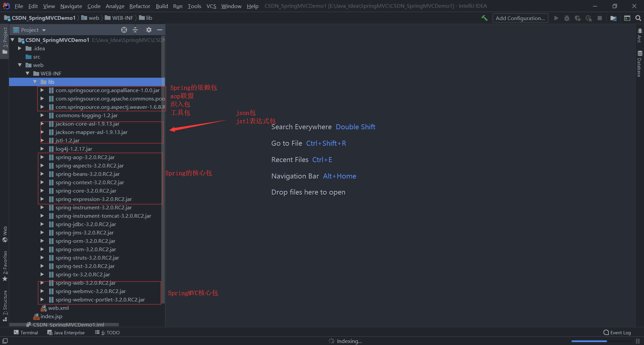Image resolution: width=644 pixels, height=345 pixels.
Task: Expand commons-logging-1.2.jar node
Action: pyautogui.click(x=42, y=115)
